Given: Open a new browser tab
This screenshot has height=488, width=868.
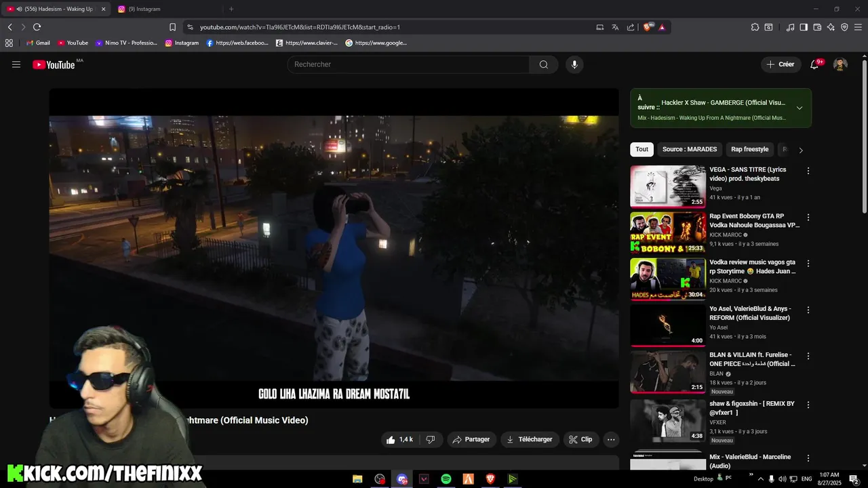Looking at the screenshot, I should [x=231, y=9].
